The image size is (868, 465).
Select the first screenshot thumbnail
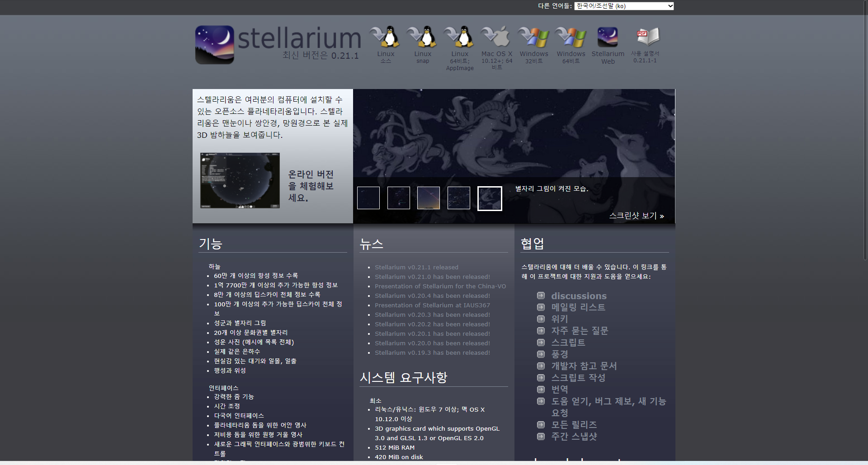point(368,198)
